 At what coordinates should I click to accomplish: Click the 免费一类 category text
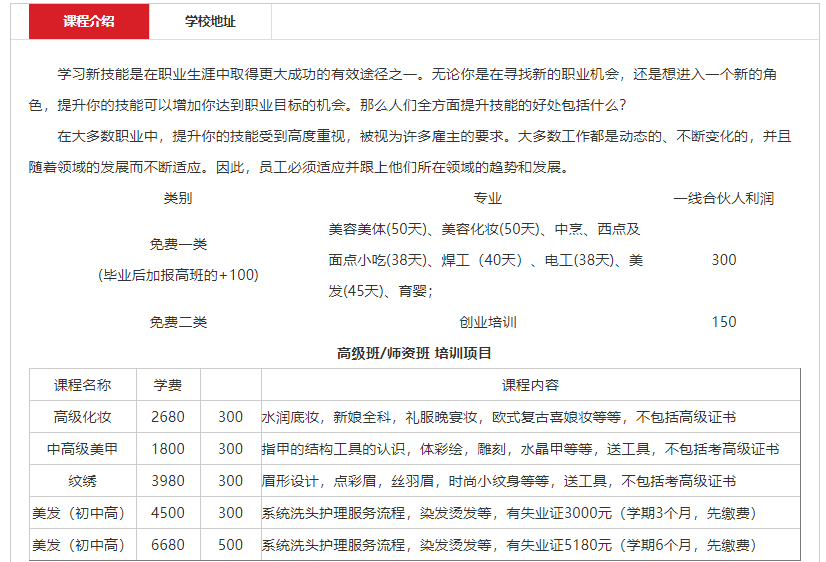[178, 244]
